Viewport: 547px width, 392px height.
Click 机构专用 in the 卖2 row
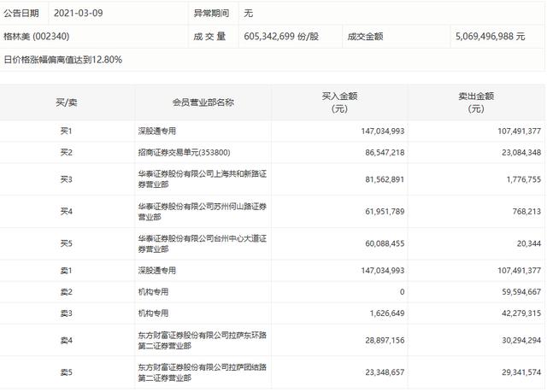(153, 291)
